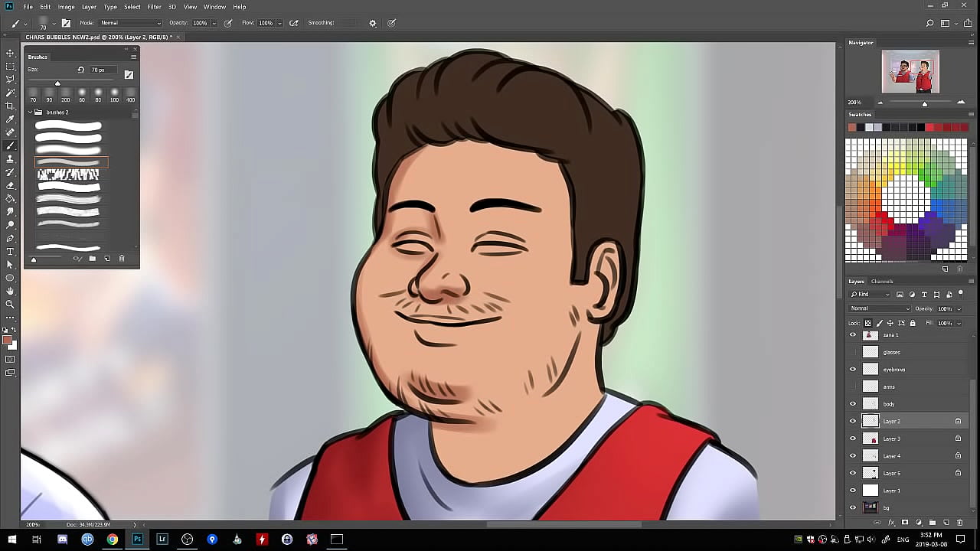Image resolution: width=980 pixels, height=551 pixels.
Task: Pick the Clone Stamp tool
Action: [10, 159]
